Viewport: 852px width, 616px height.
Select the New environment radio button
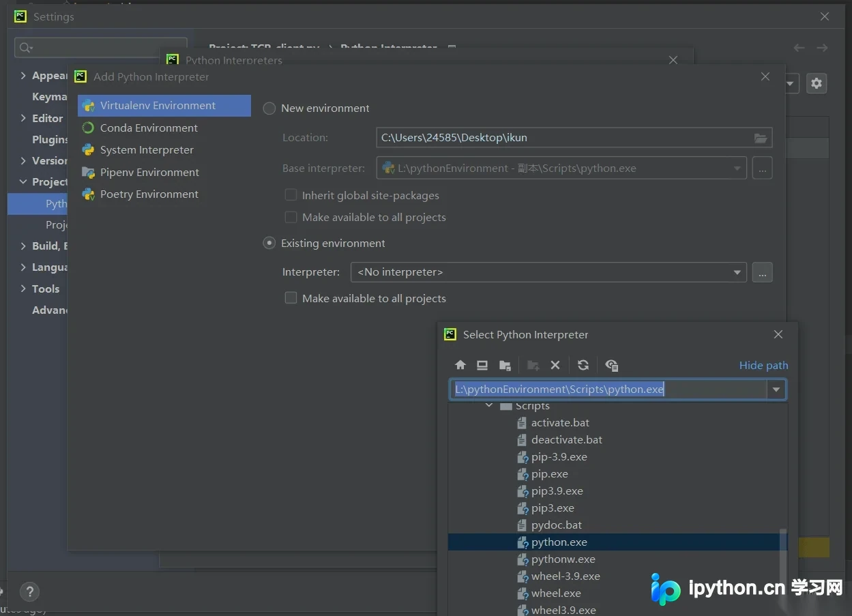pos(269,108)
